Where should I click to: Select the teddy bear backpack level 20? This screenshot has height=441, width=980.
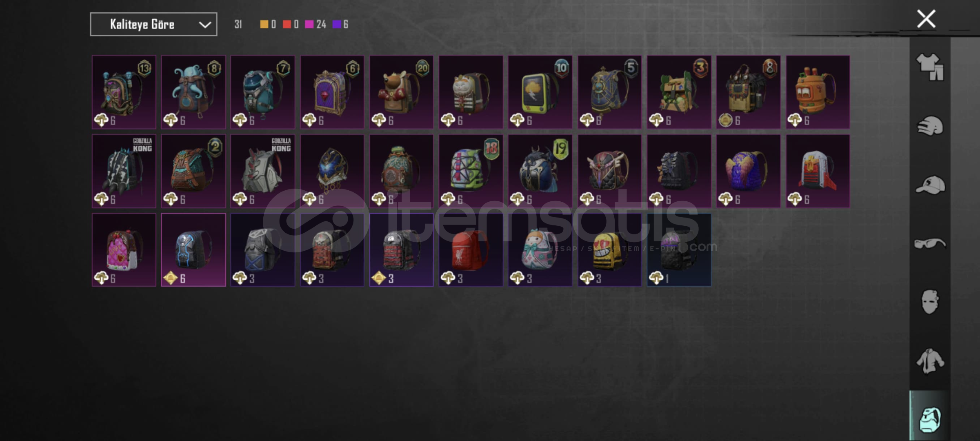402,92
